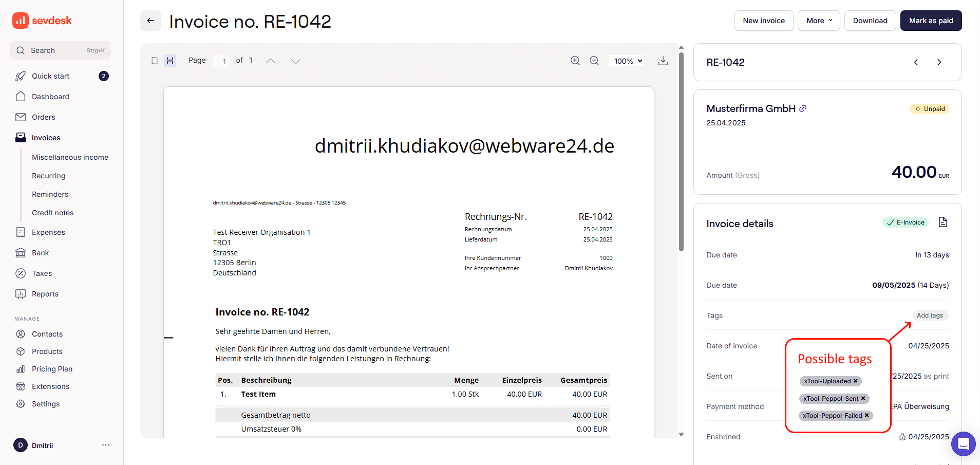Image resolution: width=980 pixels, height=465 pixels.
Task: Click the link icon next to Musterfirma GmbH
Action: click(x=803, y=108)
